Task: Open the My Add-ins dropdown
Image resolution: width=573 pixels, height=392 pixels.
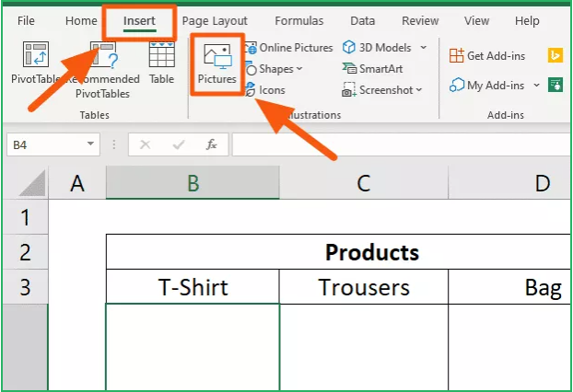Action: [x=532, y=86]
